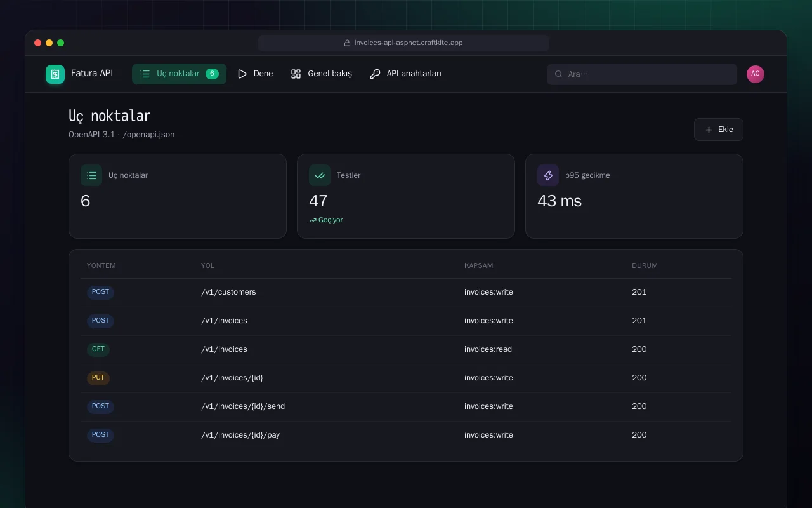Open the /v1/invoices/{id}/pay endpoint

click(x=240, y=435)
